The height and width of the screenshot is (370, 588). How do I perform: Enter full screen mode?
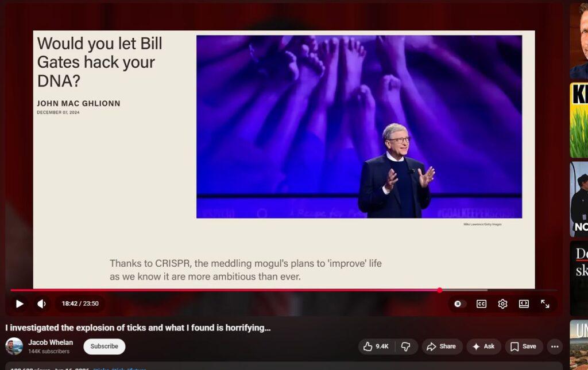545,303
